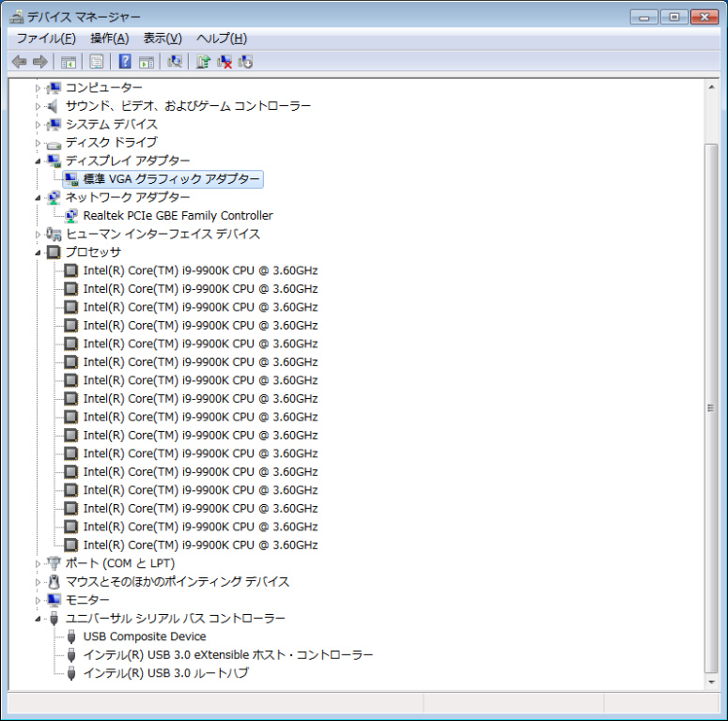Expand the ポート (COM と LPT) node

pyautogui.click(x=39, y=563)
